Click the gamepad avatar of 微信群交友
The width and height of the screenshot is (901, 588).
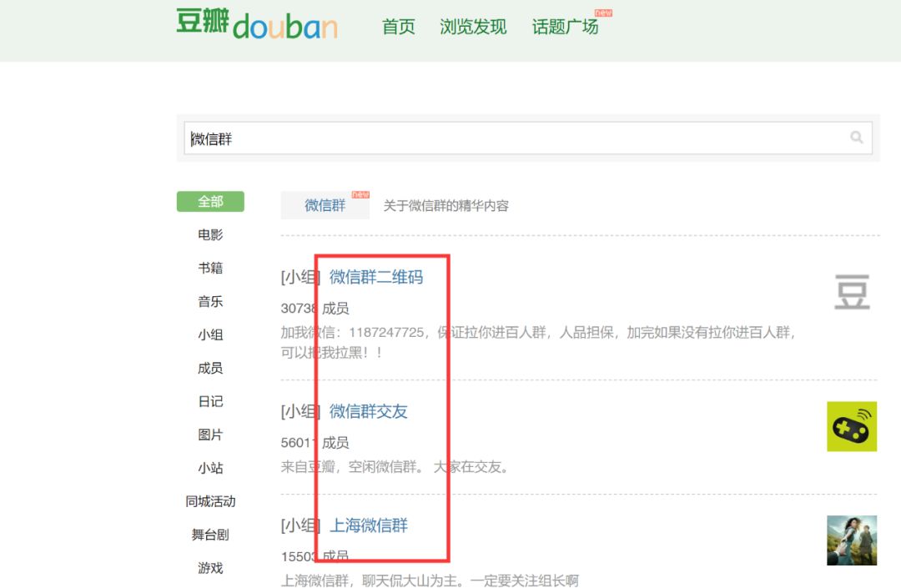pyautogui.click(x=852, y=427)
